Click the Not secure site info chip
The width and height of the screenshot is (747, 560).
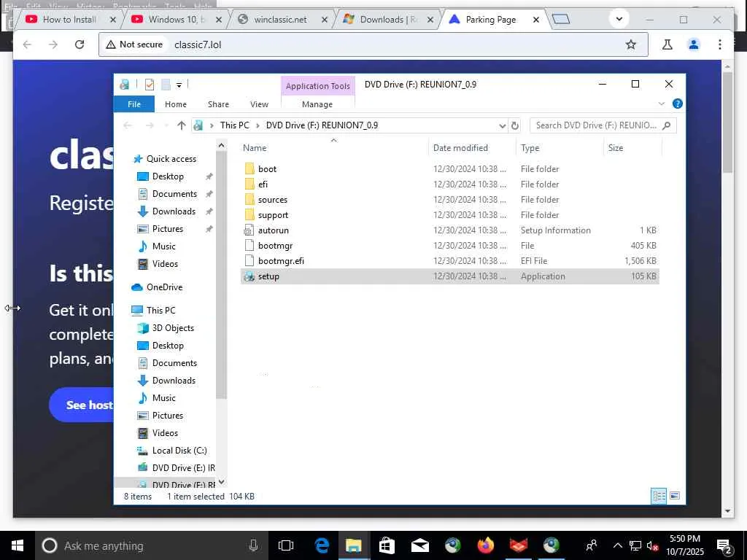coord(135,44)
